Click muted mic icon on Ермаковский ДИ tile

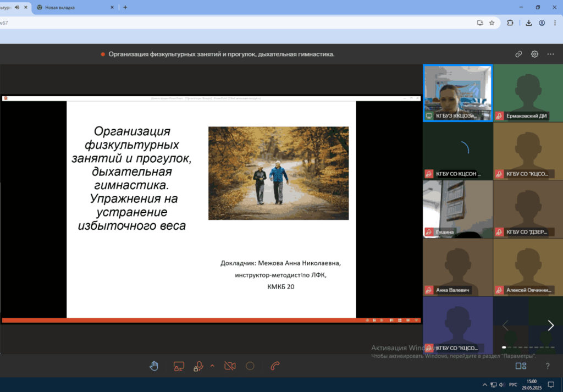point(499,116)
